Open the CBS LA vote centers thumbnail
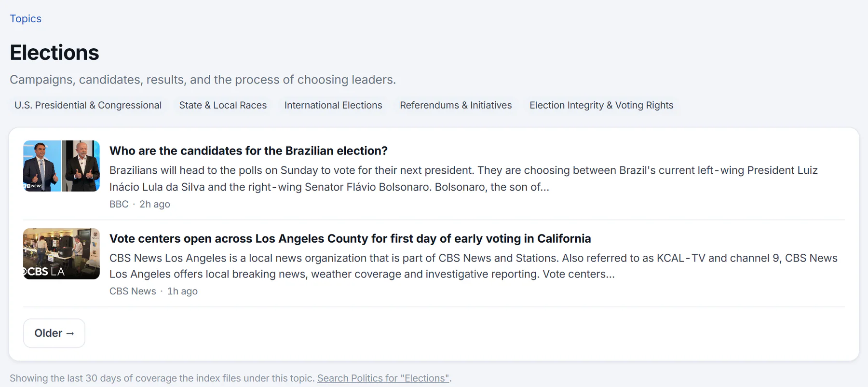This screenshot has width=868, height=387. 61,254
